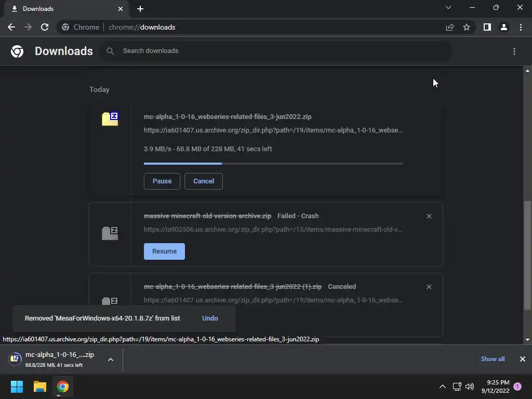Image resolution: width=532 pixels, height=399 pixels.
Task: Click the 'Removed MesaForWindows' toast message
Action: coord(102,318)
